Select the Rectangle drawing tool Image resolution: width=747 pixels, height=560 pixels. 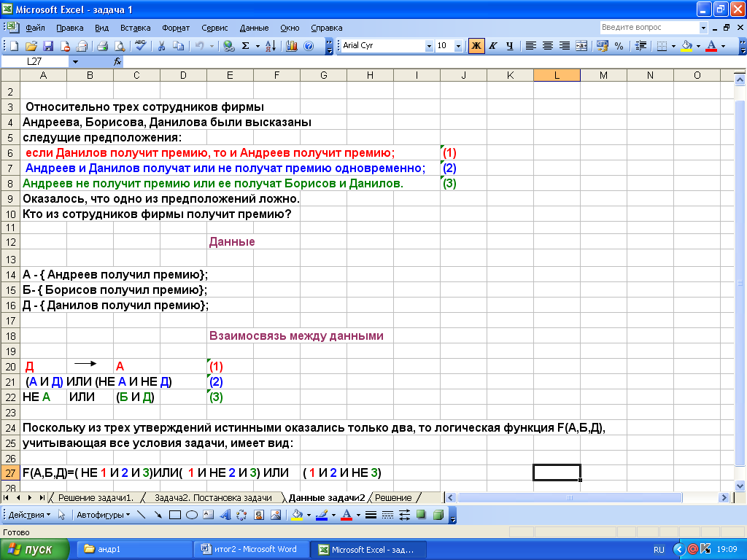pyautogui.click(x=175, y=515)
